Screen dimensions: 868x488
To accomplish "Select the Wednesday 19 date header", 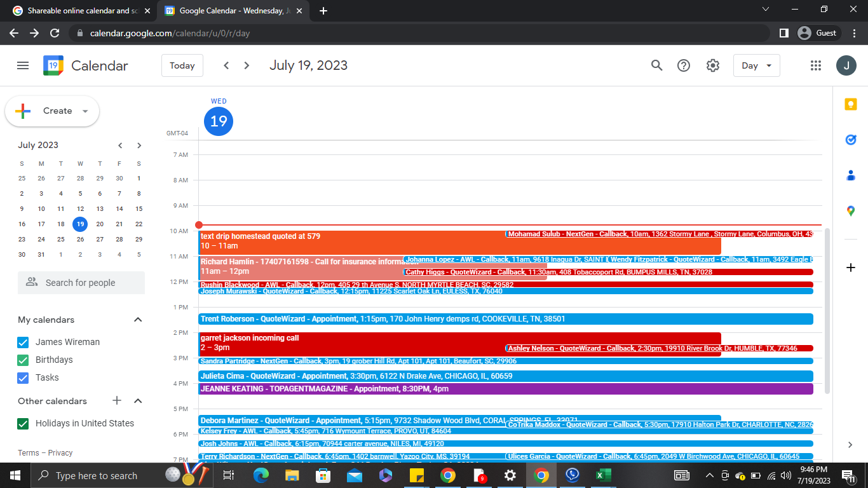I will pyautogui.click(x=219, y=121).
